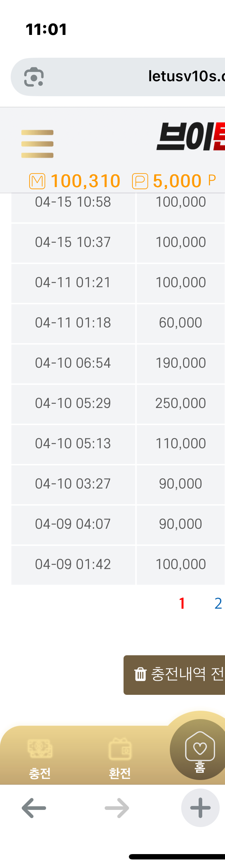Viewport: 225px width, 868px height.
Task: Click the M money balance icon
Action: 37,181
